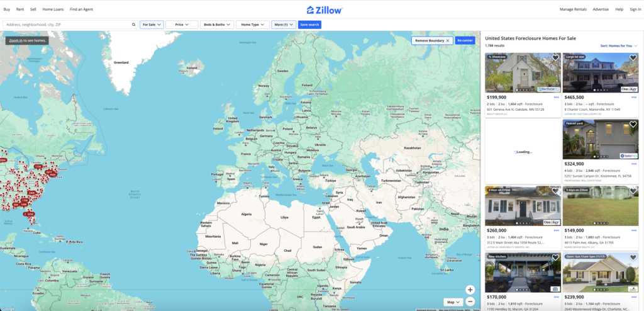
Task: Open three-dot menu on $260,000 listing
Action: [556, 230]
